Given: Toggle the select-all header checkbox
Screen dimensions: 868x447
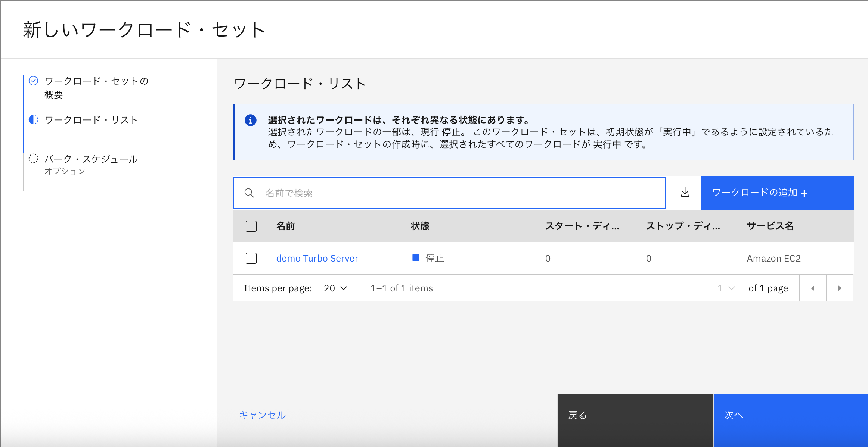Looking at the screenshot, I should (251, 226).
